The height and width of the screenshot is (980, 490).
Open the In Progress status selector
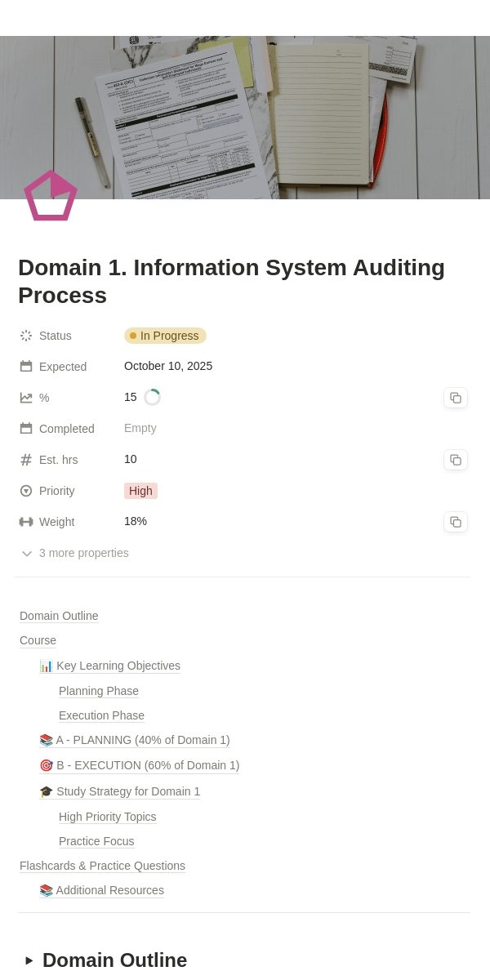[x=165, y=336]
